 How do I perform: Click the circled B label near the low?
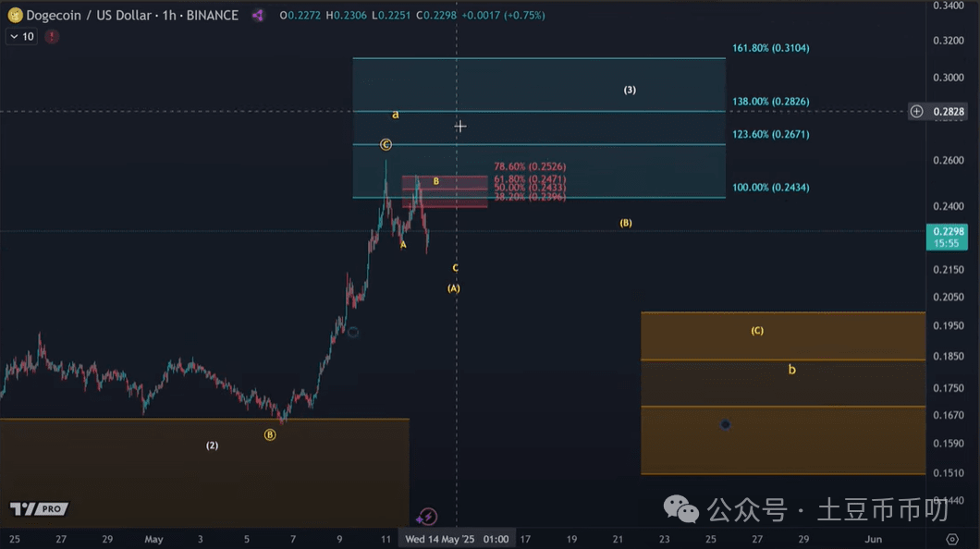tap(270, 434)
